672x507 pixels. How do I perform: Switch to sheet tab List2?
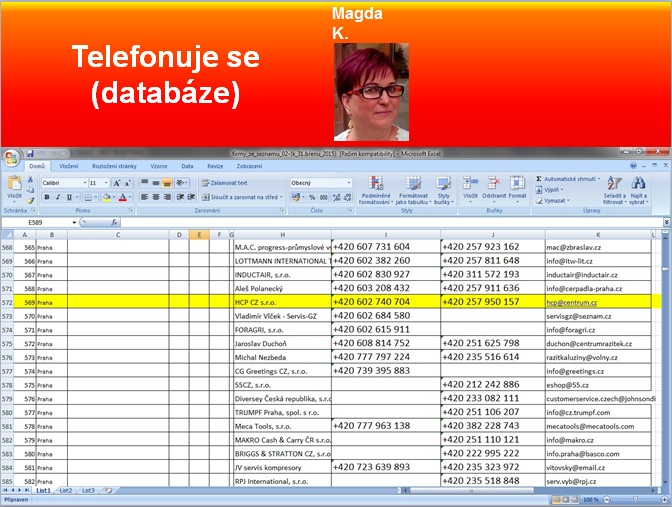tap(66, 490)
